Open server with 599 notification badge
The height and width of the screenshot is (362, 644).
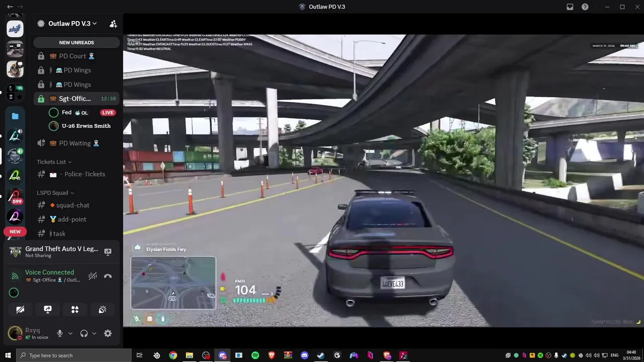[15, 197]
